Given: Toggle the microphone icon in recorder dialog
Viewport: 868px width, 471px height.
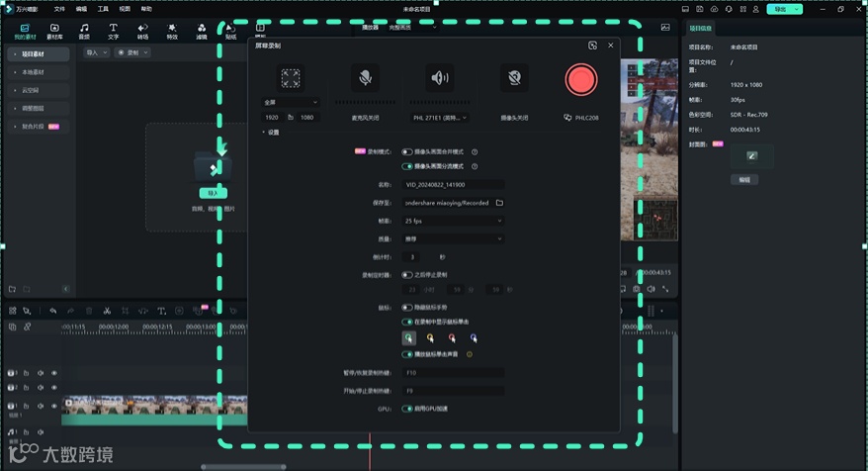Looking at the screenshot, I should click(x=365, y=77).
